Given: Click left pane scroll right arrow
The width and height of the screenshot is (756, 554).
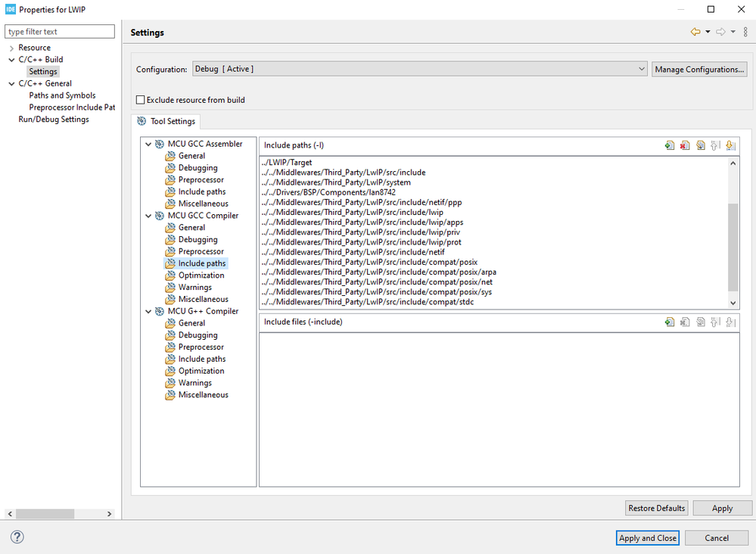Looking at the screenshot, I should (110, 513).
